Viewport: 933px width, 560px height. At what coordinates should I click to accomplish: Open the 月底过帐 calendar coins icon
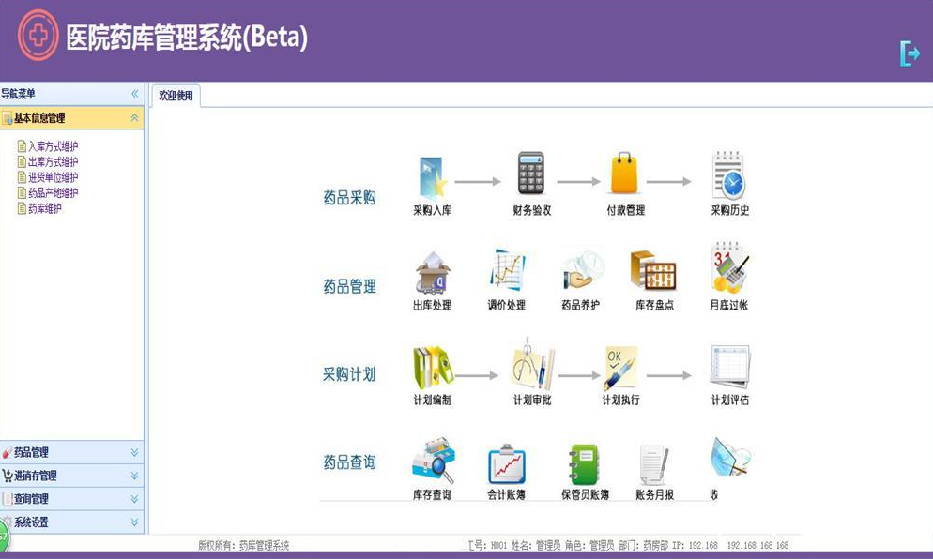click(x=729, y=267)
